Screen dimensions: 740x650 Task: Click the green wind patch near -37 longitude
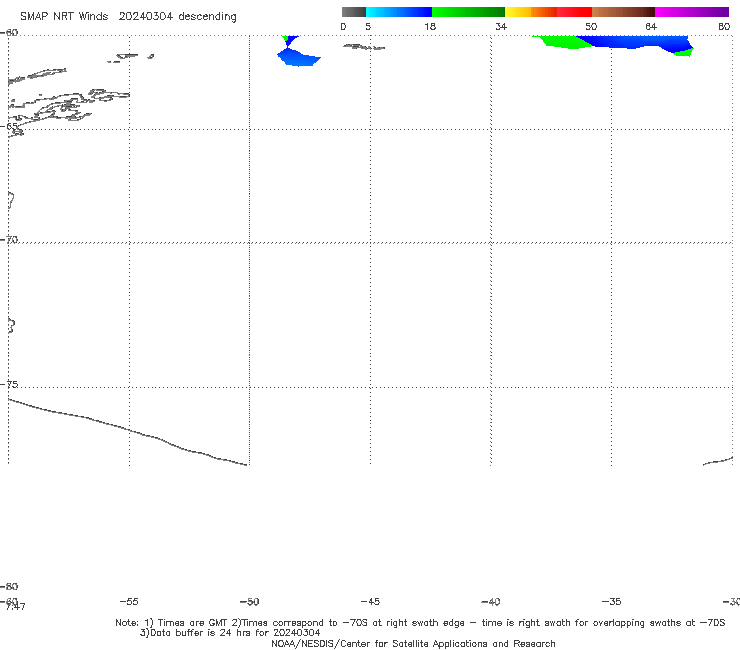tap(562, 42)
